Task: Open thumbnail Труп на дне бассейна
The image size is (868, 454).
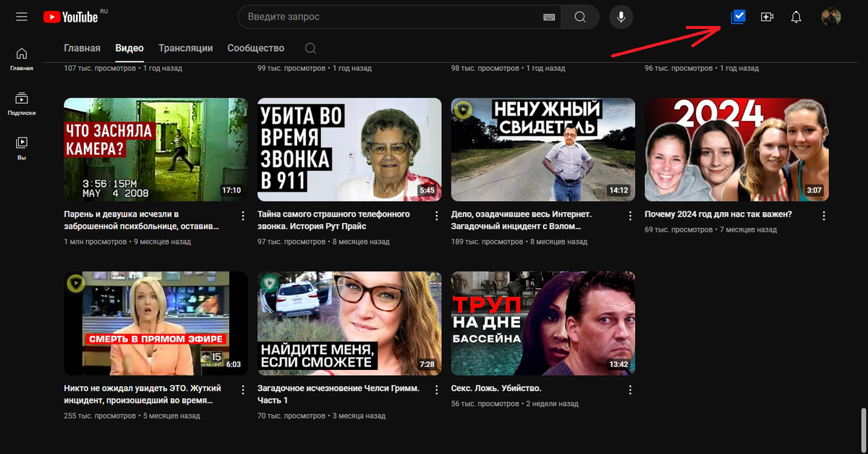Action: coord(543,323)
